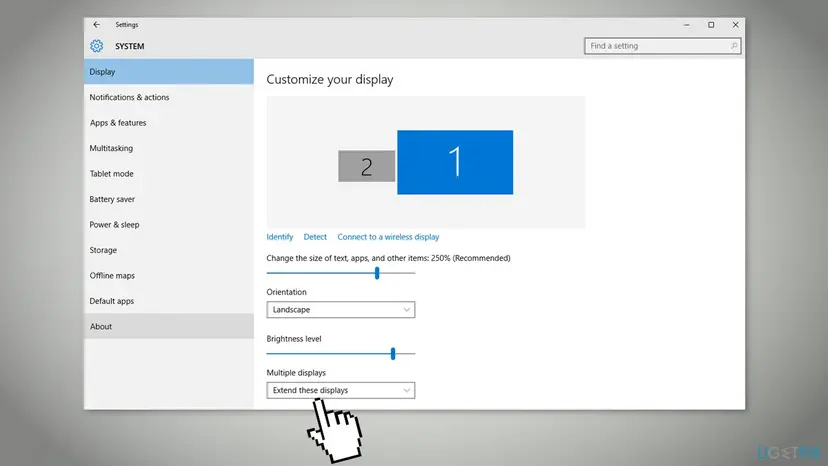Image resolution: width=828 pixels, height=466 pixels.
Task: Open Notifications & actions settings
Action: [x=168, y=97]
